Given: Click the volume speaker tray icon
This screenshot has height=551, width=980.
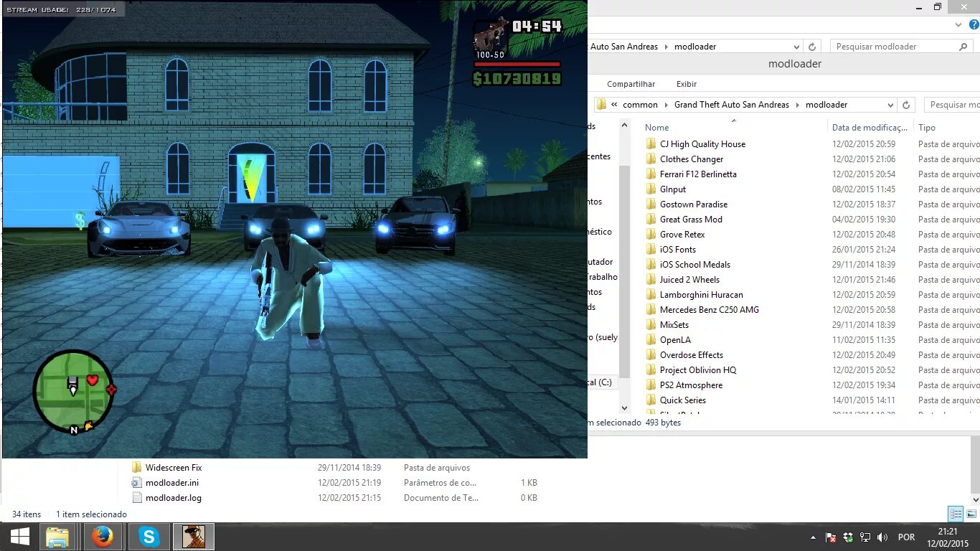Looking at the screenshot, I should point(883,537).
